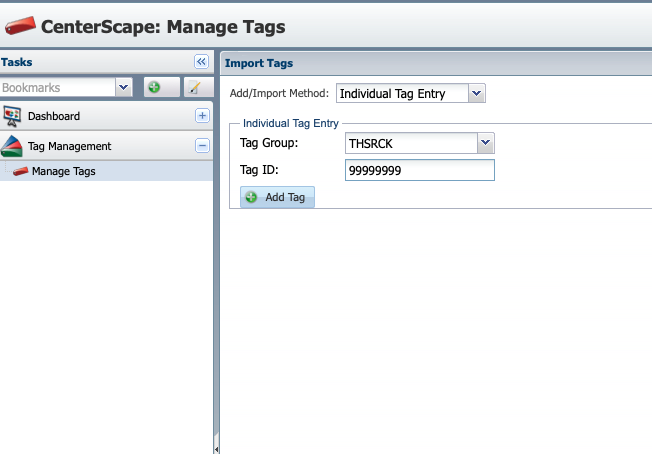Click the Tasks panel header title

[17, 62]
